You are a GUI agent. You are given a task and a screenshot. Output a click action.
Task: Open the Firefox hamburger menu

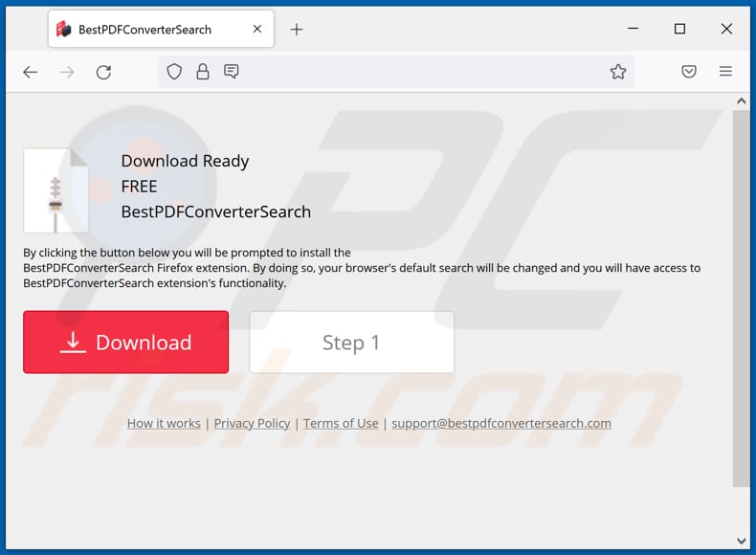click(x=725, y=72)
